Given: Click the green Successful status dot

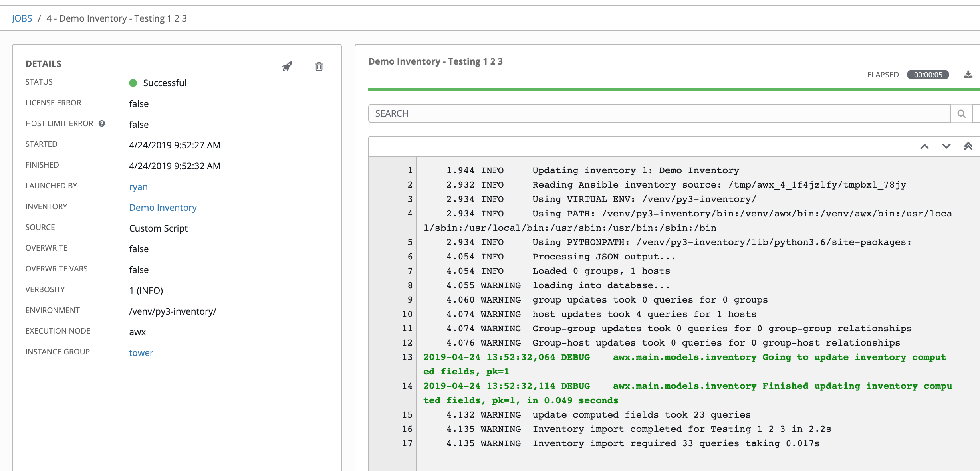Looking at the screenshot, I should 133,83.
